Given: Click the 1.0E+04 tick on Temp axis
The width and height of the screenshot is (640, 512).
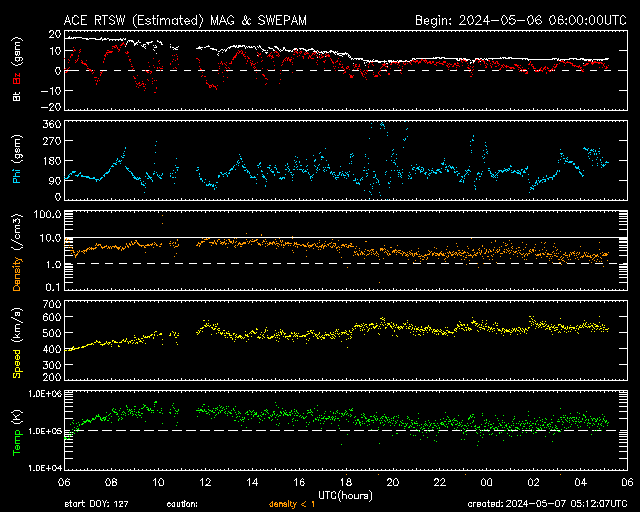Looking at the screenshot, I should [x=45, y=468].
